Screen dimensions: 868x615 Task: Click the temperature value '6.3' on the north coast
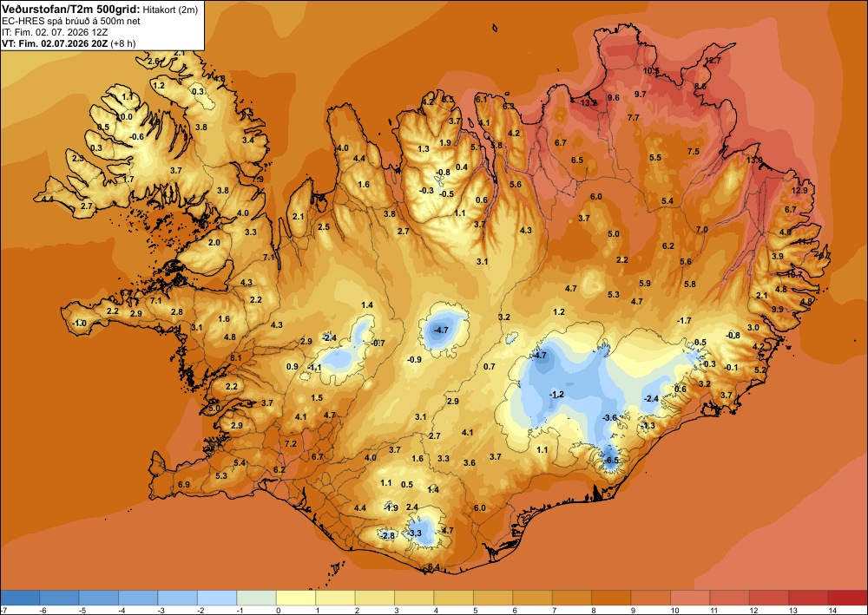tap(508, 106)
